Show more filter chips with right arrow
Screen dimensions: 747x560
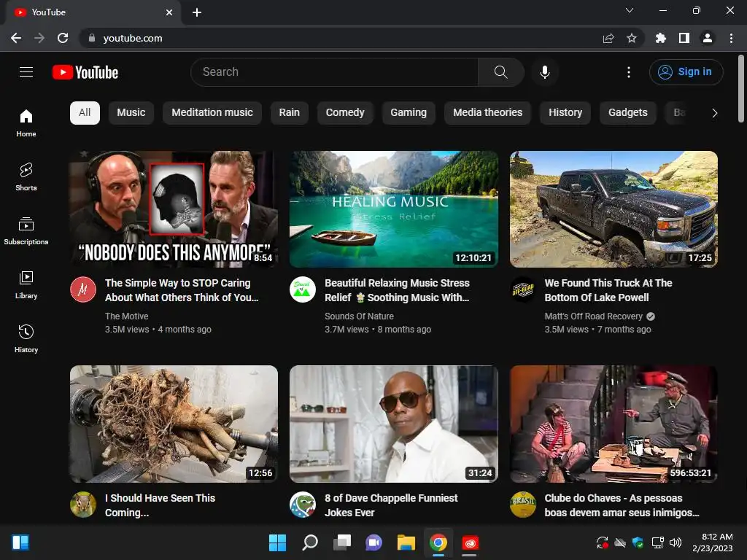point(714,113)
